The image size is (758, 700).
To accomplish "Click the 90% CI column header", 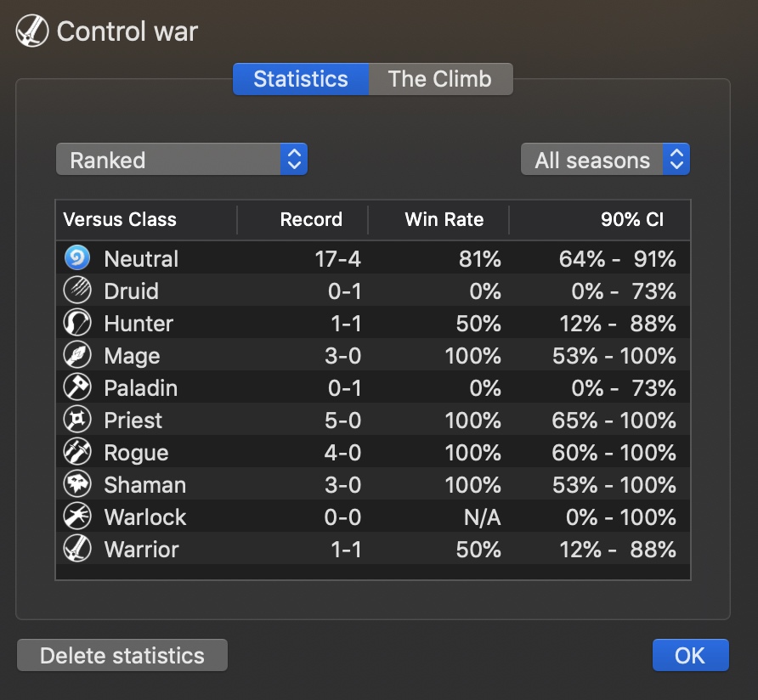I will pyautogui.click(x=631, y=219).
